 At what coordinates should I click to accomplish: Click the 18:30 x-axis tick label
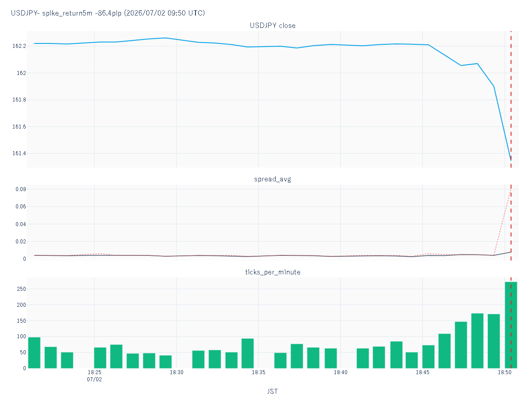coord(176,373)
